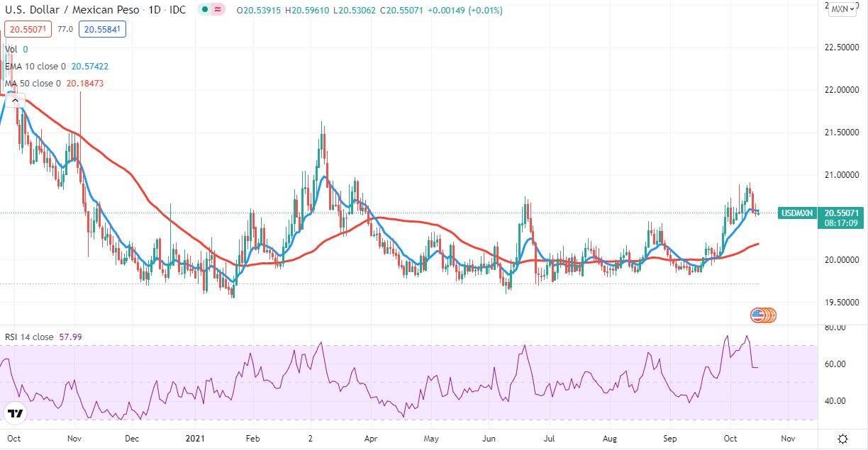
Task: Open the MXN currency dropdown
Action: pos(842,9)
